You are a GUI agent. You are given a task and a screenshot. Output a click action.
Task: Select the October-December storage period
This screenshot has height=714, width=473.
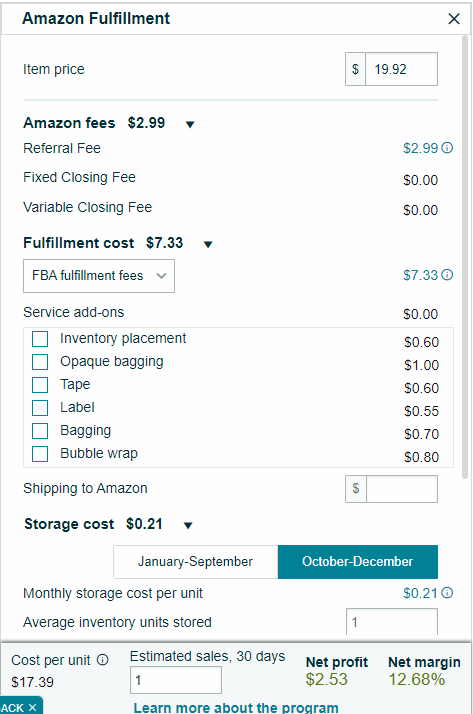pos(358,561)
